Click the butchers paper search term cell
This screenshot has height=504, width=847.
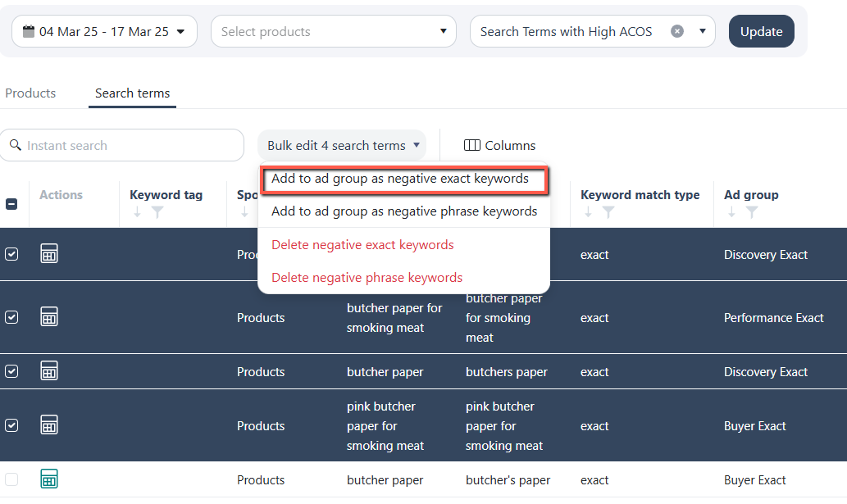tap(506, 372)
